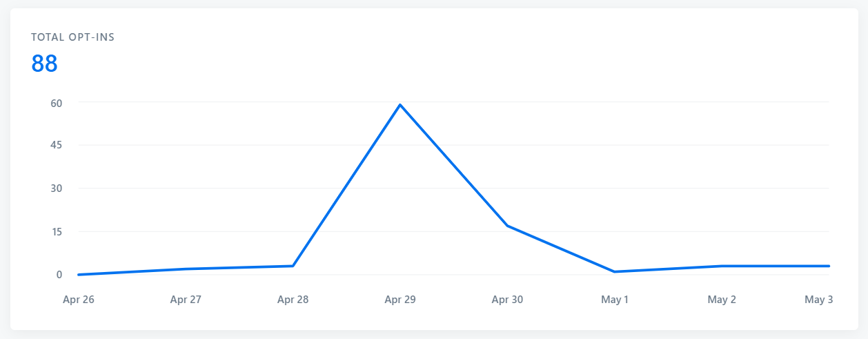The width and height of the screenshot is (868, 339).
Task: Click the Apr 30 x-axis label
Action: [x=507, y=300]
